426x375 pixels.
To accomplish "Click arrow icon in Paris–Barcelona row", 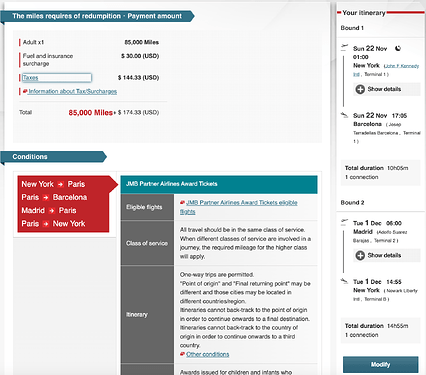I will point(46,198).
